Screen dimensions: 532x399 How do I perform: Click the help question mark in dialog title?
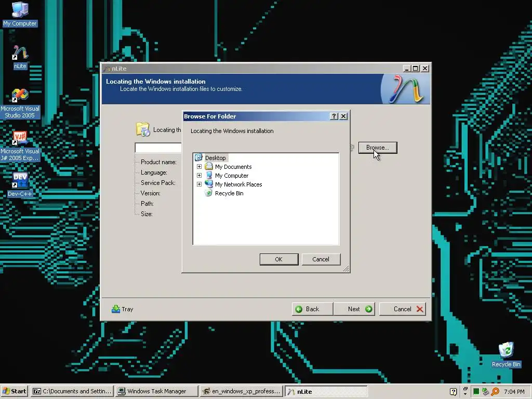pos(334,116)
